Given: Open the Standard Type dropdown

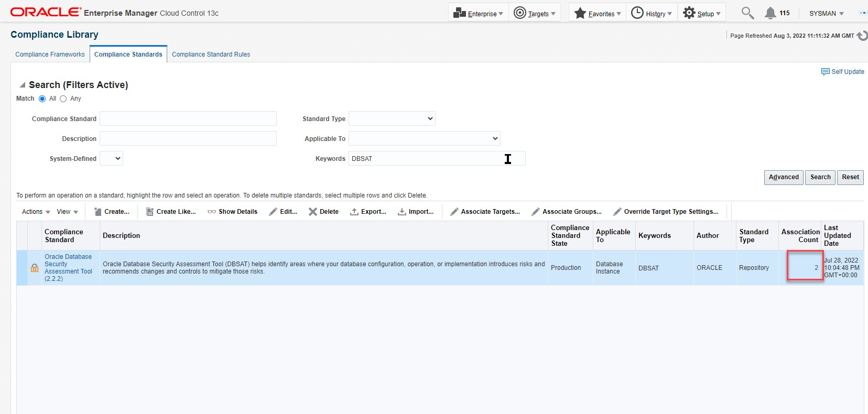Looking at the screenshot, I should coord(392,119).
